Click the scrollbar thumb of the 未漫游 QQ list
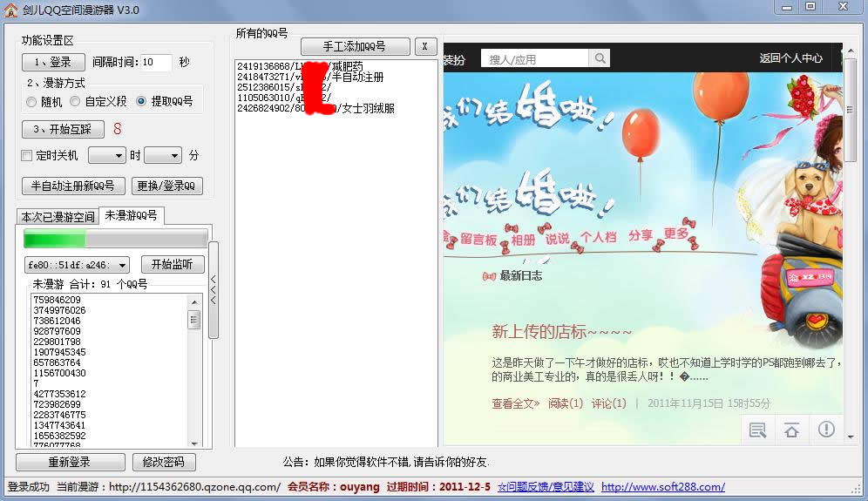This screenshot has width=868, height=501. [193, 320]
